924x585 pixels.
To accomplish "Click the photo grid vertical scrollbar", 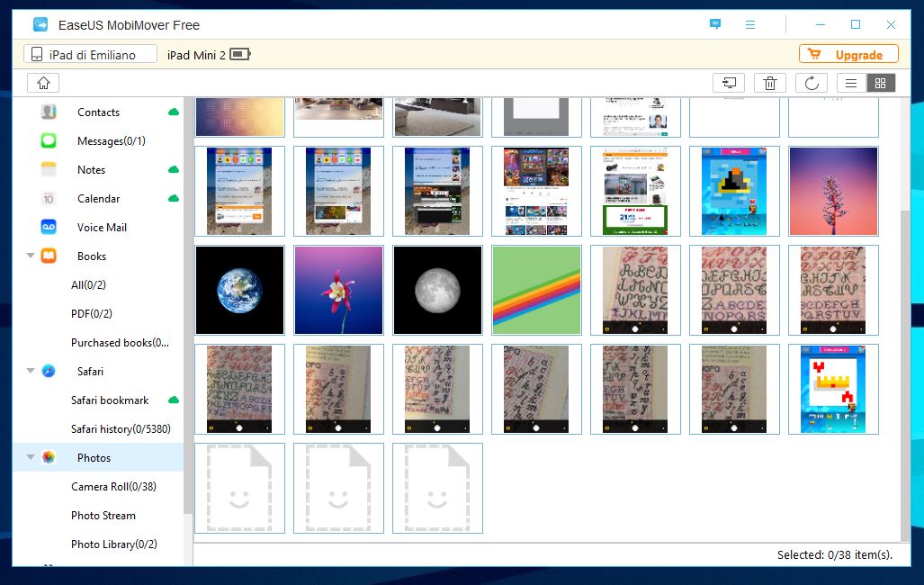I will [905, 360].
